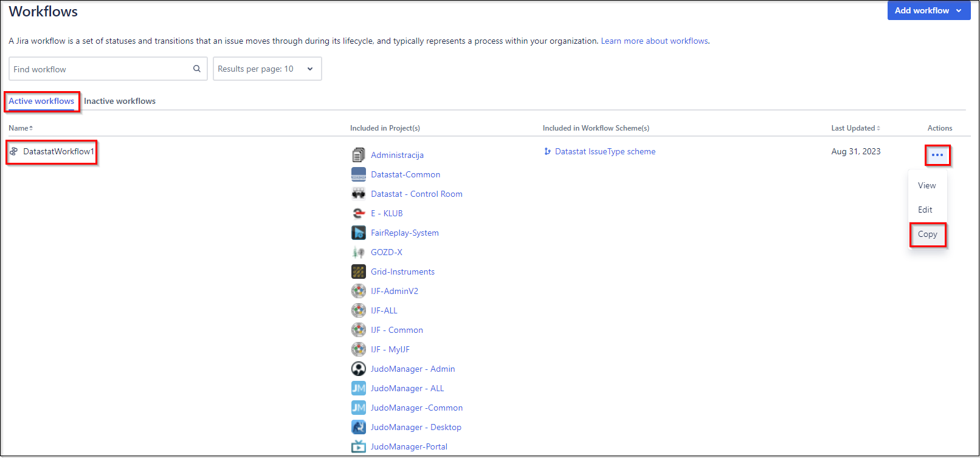Open the Add workflow dropdown button
Image resolution: width=980 pixels, height=458 pixels.
click(929, 10)
